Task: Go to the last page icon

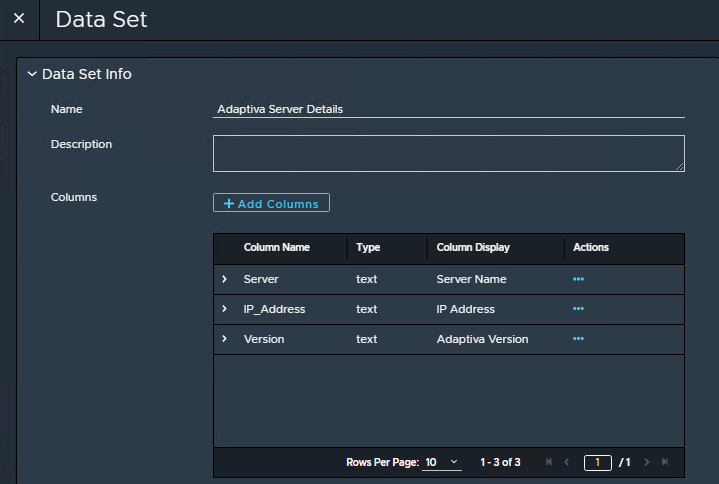Action: click(x=665, y=462)
